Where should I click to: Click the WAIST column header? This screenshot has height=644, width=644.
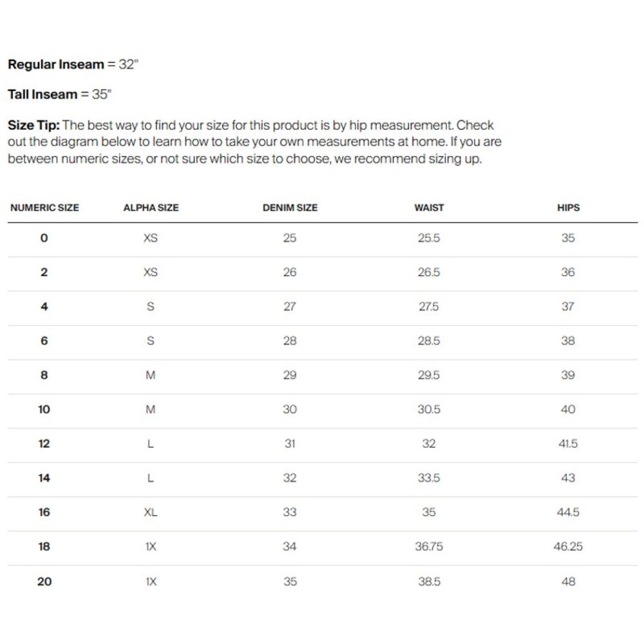click(x=429, y=207)
